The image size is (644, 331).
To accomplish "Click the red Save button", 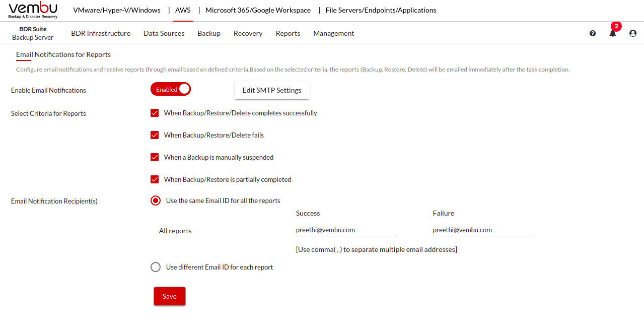I will [170, 296].
